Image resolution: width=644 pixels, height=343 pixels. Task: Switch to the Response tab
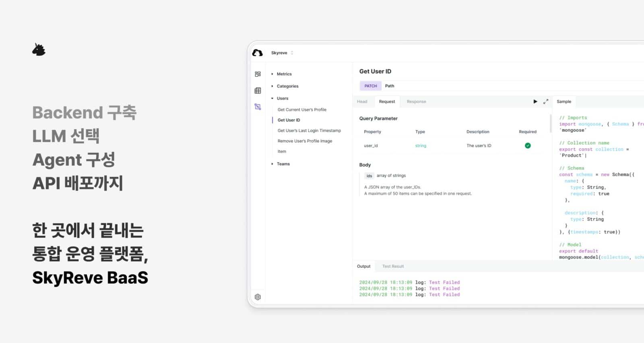point(416,101)
